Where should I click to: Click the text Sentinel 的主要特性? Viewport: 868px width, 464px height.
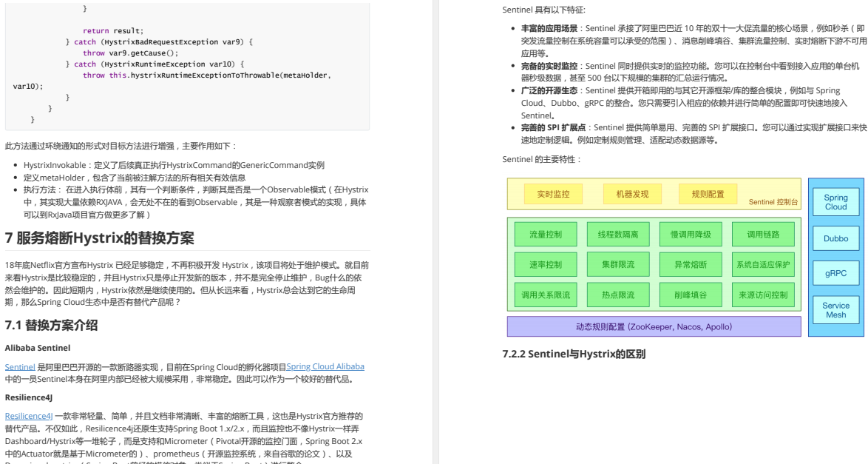point(542,159)
